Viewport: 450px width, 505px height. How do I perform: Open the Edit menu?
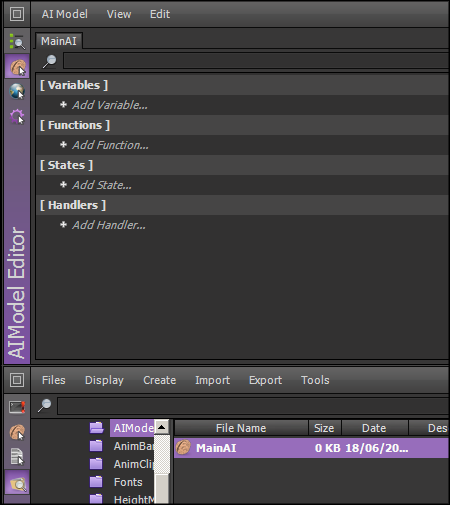pos(160,14)
